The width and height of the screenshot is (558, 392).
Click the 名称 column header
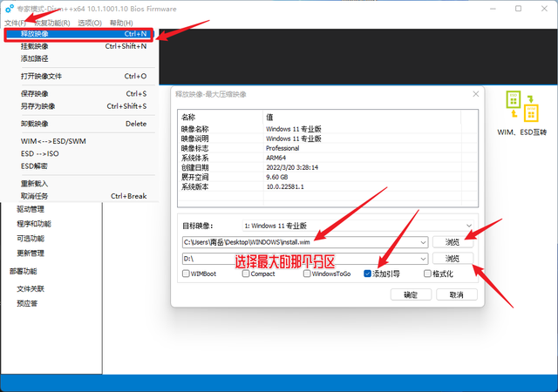point(221,117)
